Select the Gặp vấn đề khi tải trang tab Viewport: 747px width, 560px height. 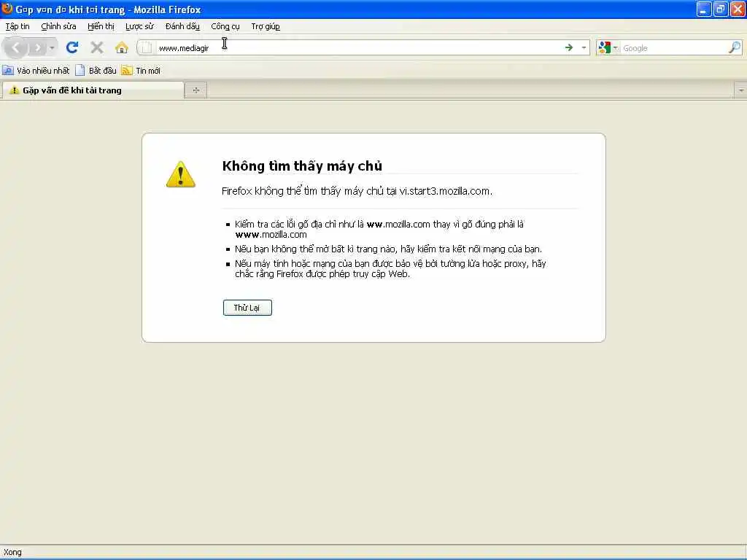[93, 90]
